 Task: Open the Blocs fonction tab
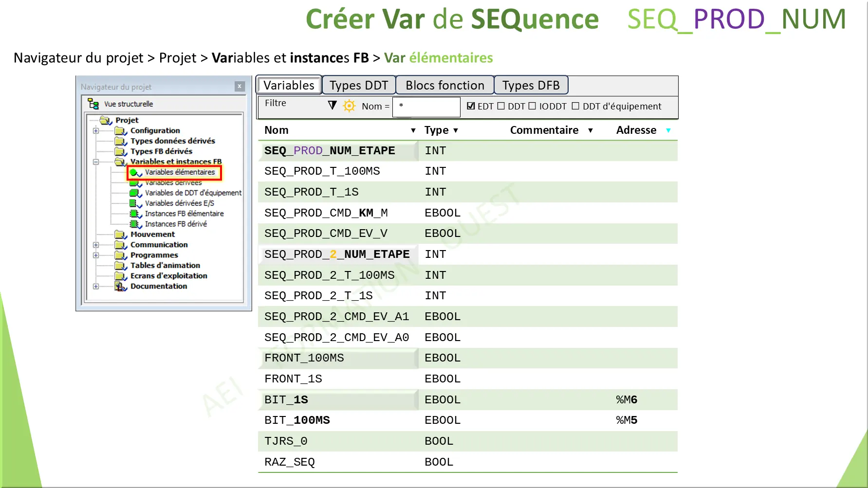point(444,85)
